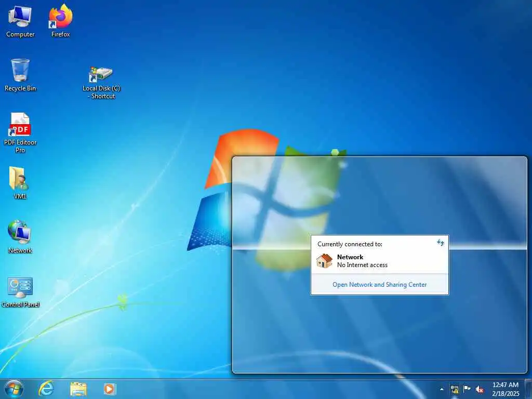Launch Firefox from the desktop
The image size is (532, 399).
pyautogui.click(x=61, y=21)
